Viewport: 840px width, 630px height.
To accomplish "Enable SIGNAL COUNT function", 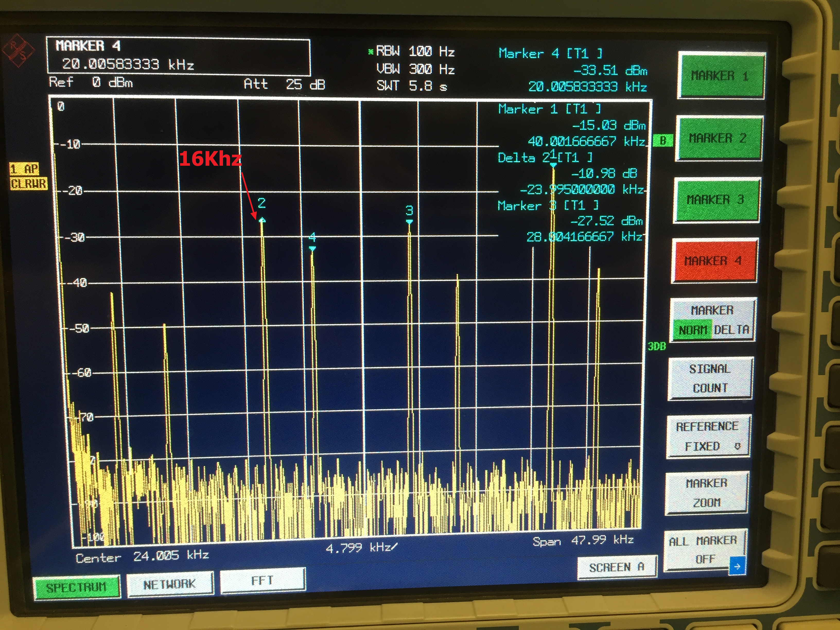I will (710, 378).
